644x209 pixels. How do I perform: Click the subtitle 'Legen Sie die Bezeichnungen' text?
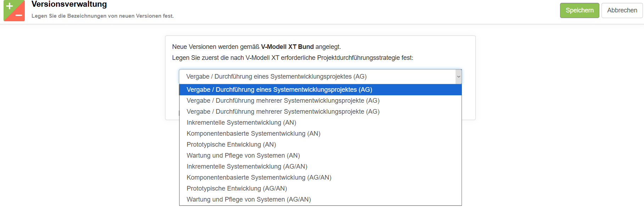click(x=102, y=16)
